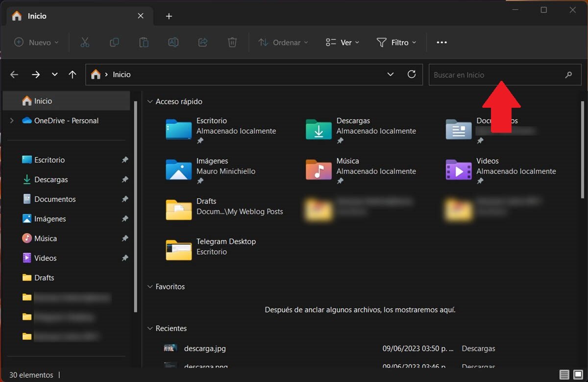Open the Ver menu
Viewport: 588px width, 382px height.
[x=342, y=43]
